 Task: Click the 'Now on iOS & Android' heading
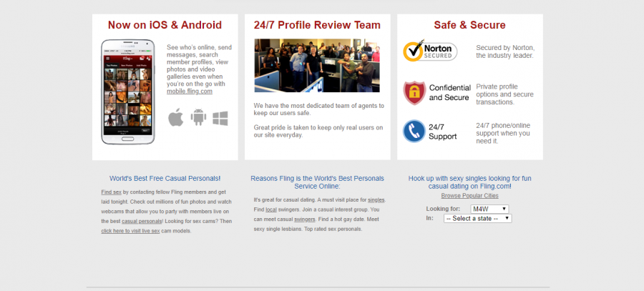(165, 25)
